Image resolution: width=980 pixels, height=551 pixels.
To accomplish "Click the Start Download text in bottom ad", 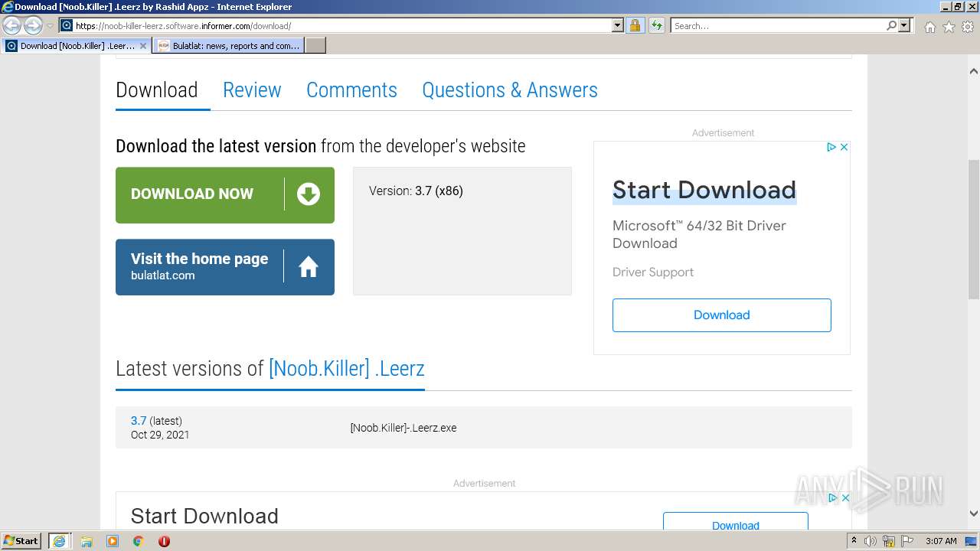I will (x=204, y=517).
